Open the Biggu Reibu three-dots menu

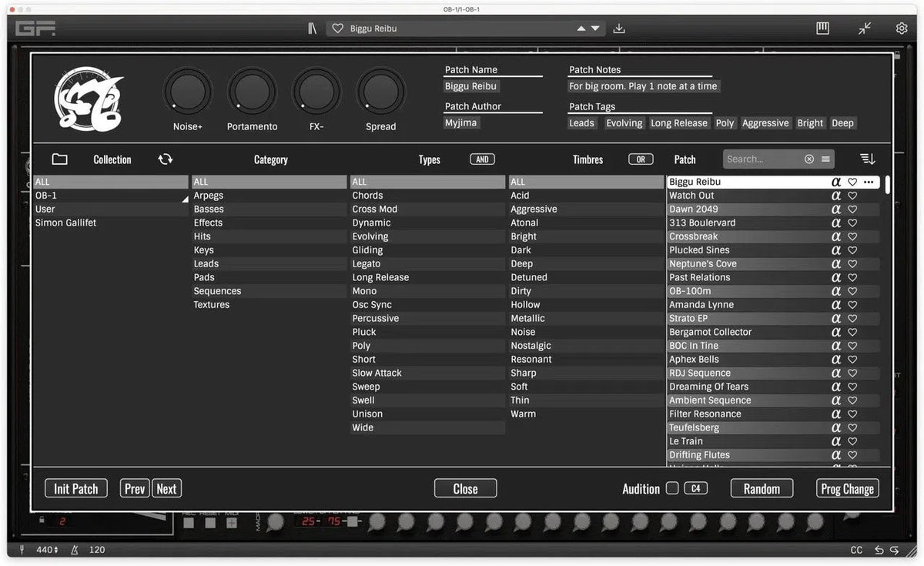pos(869,183)
